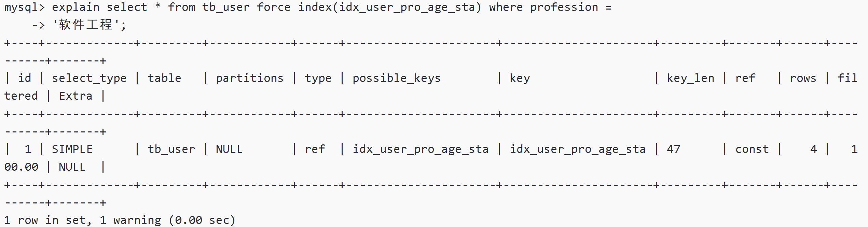868x227 pixels.
Task: Click the "force" keyword in the query
Action: point(273,7)
